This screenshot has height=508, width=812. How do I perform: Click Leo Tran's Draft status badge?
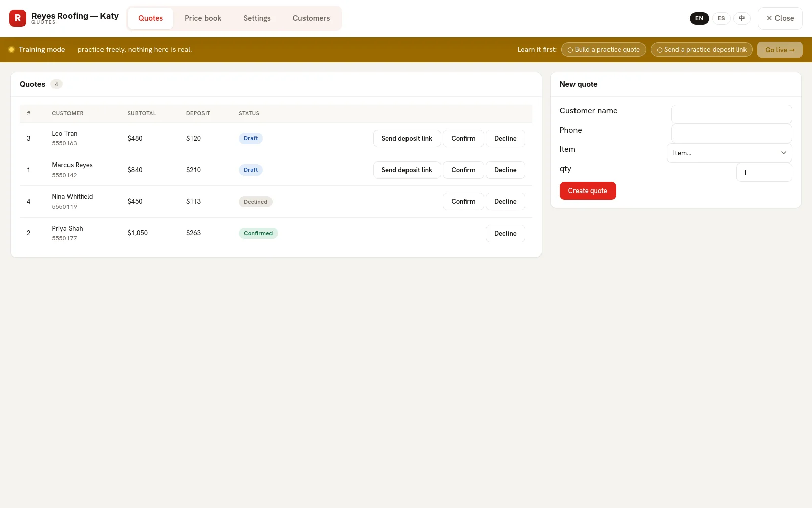(x=251, y=139)
